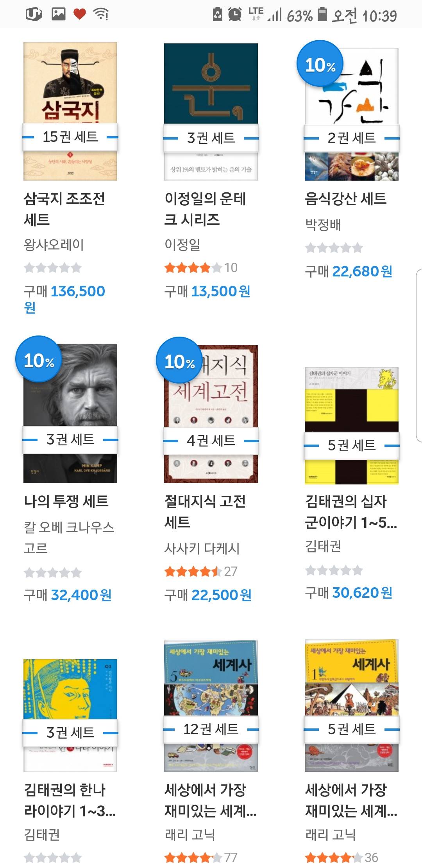Tap the red heart notification icon
Image resolution: width=422 pixels, height=868 pixels.
80,14
